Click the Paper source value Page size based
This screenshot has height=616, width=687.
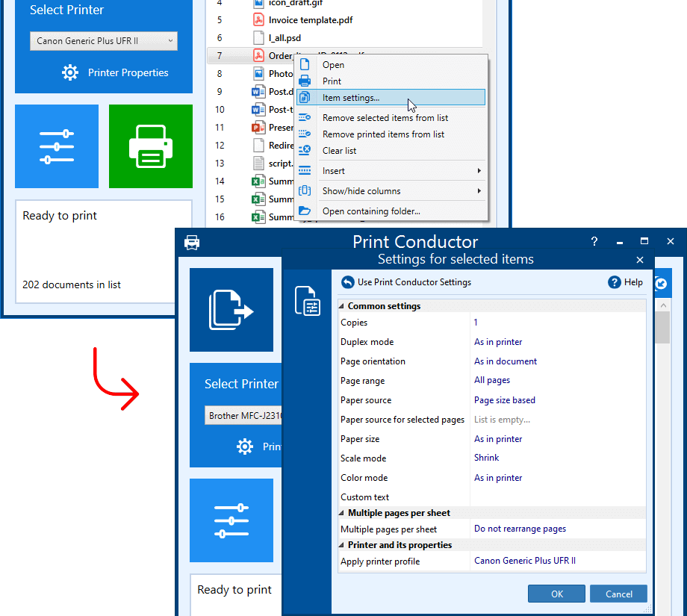click(504, 400)
